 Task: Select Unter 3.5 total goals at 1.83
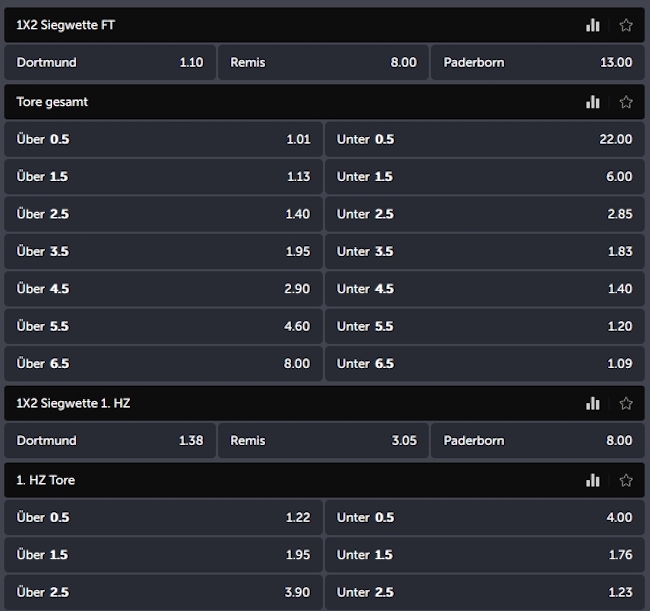pos(484,251)
